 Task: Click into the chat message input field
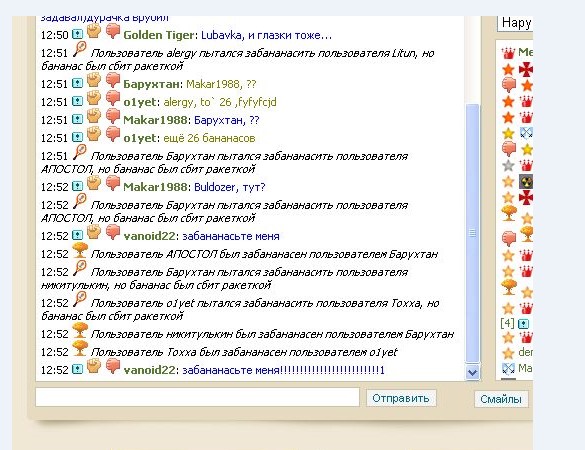[x=197, y=397]
